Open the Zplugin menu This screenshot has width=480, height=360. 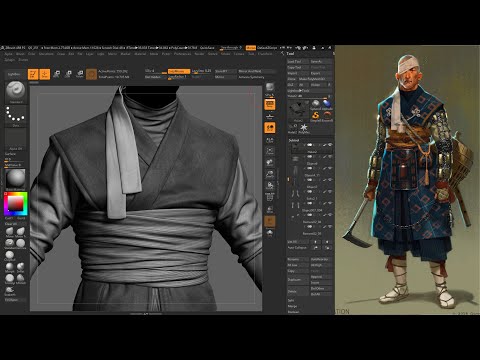pos(9,60)
